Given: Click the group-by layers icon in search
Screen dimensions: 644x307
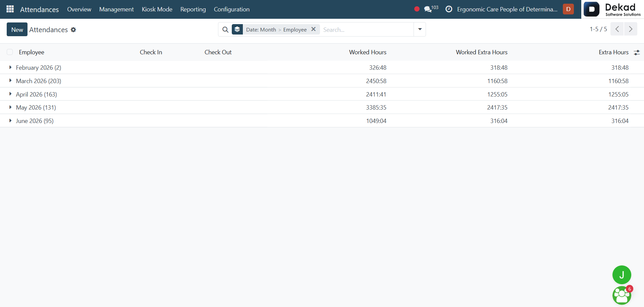Looking at the screenshot, I should pos(237,29).
